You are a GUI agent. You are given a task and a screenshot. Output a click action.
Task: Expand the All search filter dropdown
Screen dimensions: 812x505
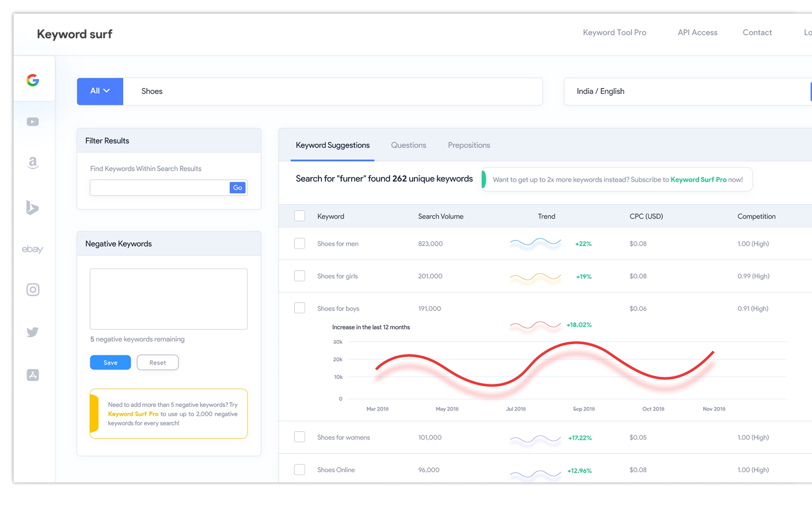(100, 91)
